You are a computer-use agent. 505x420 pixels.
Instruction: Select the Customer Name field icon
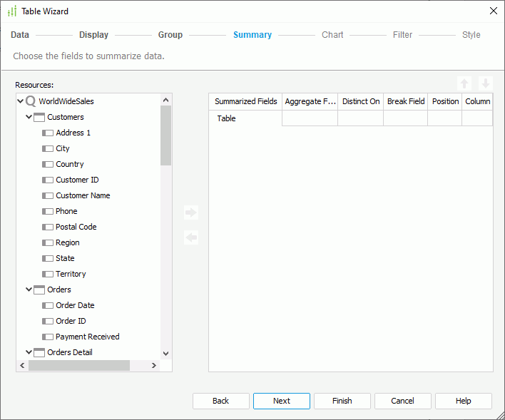pyautogui.click(x=48, y=195)
